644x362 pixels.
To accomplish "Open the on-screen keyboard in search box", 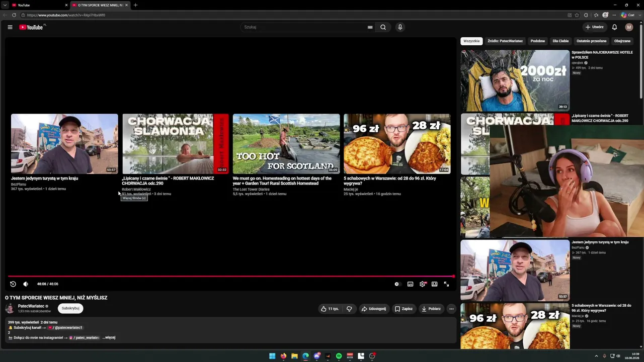I will pos(370,27).
